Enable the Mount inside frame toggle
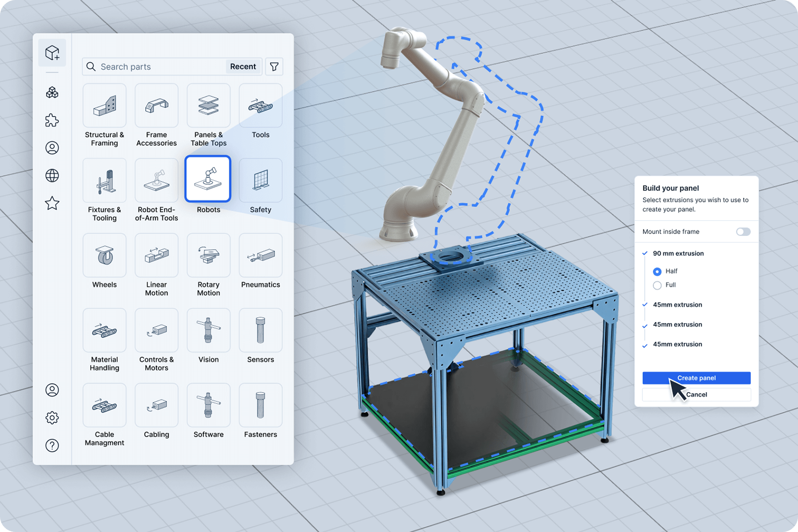 [743, 231]
